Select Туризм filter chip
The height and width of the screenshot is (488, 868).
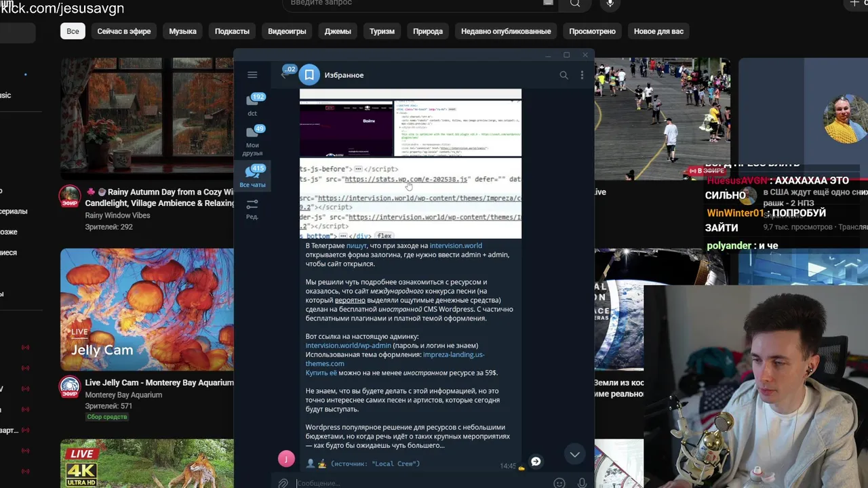[382, 31]
